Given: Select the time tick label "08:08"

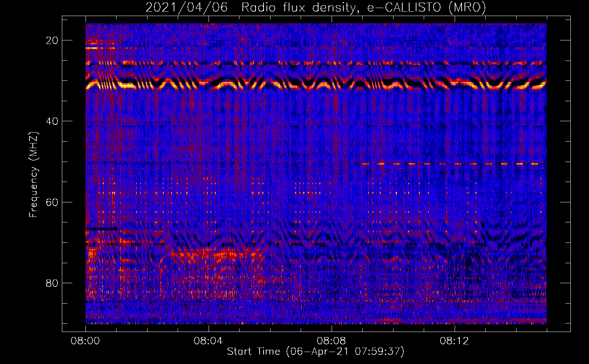Looking at the screenshot, I should [331, 341].
